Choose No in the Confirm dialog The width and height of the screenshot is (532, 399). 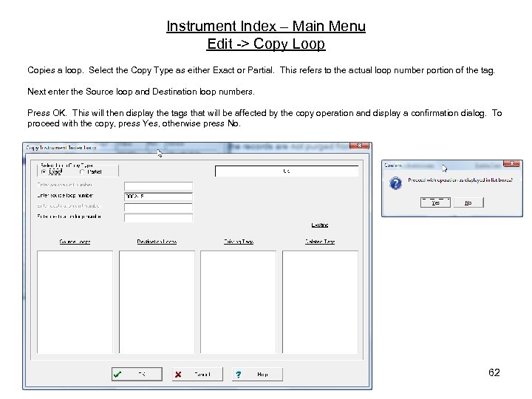coord(468,202)
